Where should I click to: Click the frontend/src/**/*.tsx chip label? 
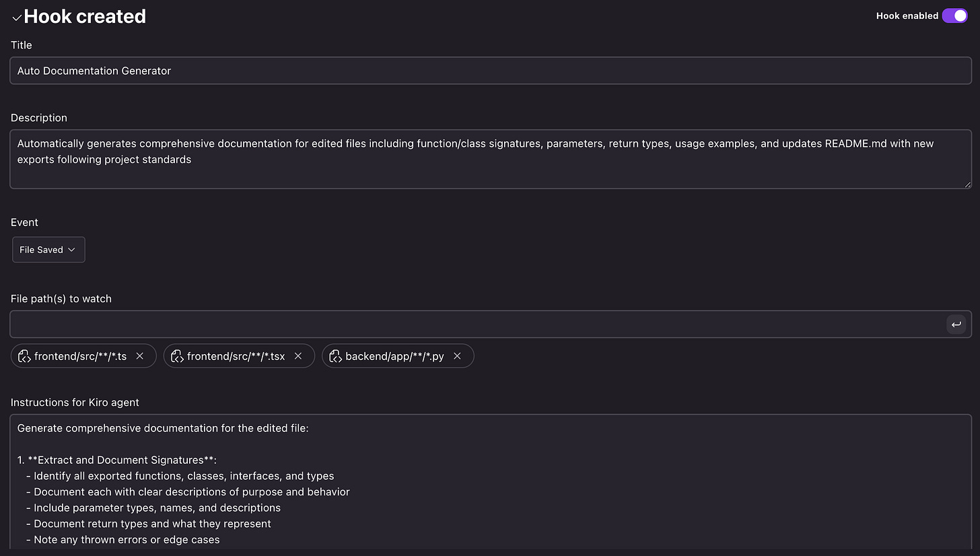pos(236,357)
